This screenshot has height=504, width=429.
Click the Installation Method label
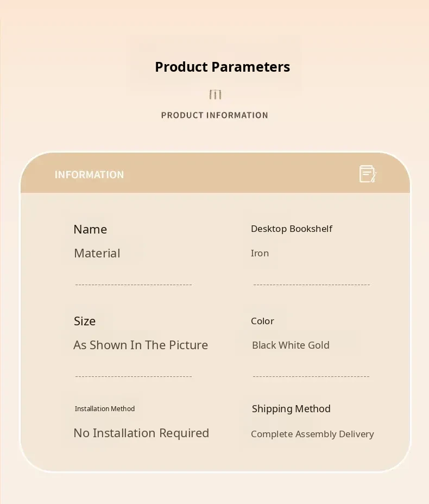105,408
